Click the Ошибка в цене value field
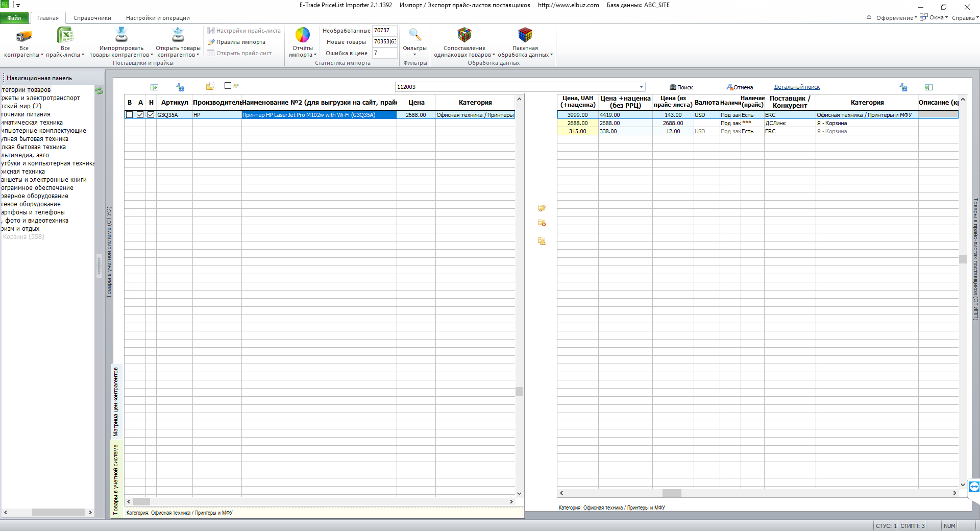Viewport: 980px width, 531px height. coord(385,53)
